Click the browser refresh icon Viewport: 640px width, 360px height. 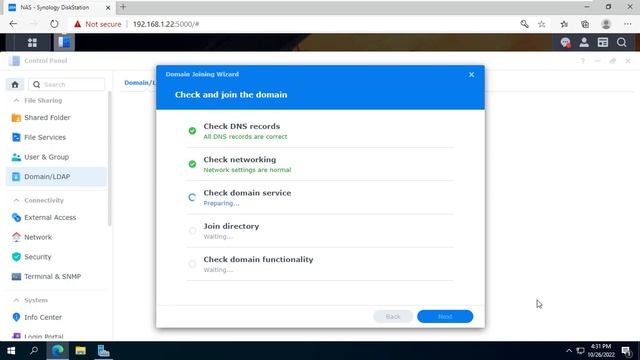[54, 24]
